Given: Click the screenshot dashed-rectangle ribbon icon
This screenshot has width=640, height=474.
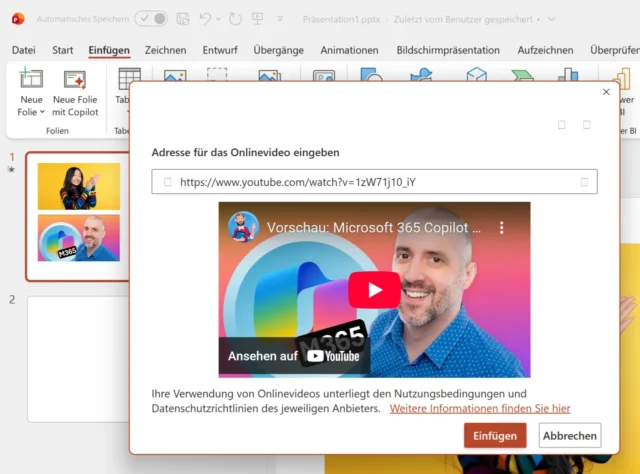Looking at the screenshot, I should (217, 75).
